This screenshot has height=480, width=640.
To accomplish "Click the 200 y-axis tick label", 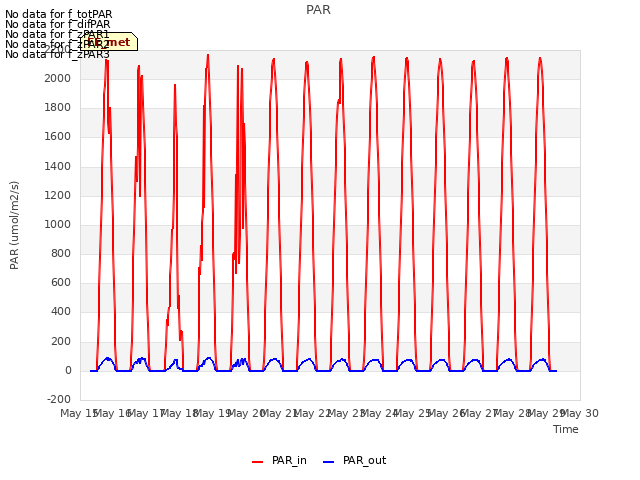I will pos(61,341).
